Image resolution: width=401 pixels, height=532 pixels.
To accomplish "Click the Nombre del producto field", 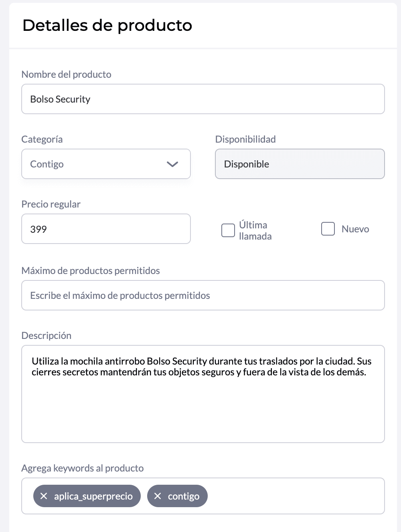I will point(203,99).
